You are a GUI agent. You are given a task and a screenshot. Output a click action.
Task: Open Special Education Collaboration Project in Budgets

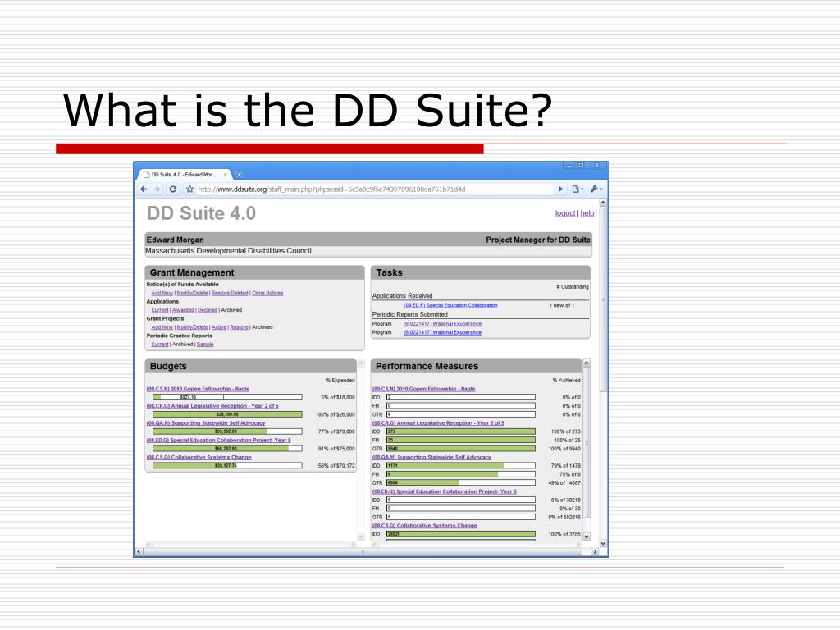coord(219,441)
